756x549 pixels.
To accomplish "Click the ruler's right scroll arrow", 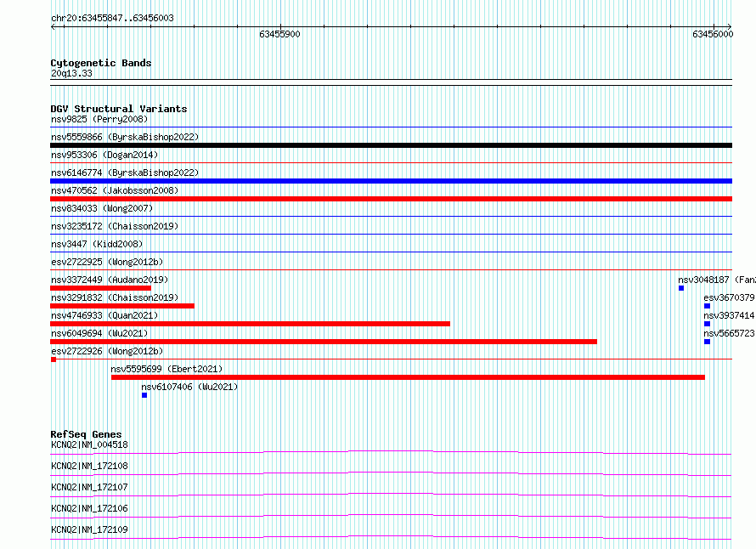I will 730,27.
